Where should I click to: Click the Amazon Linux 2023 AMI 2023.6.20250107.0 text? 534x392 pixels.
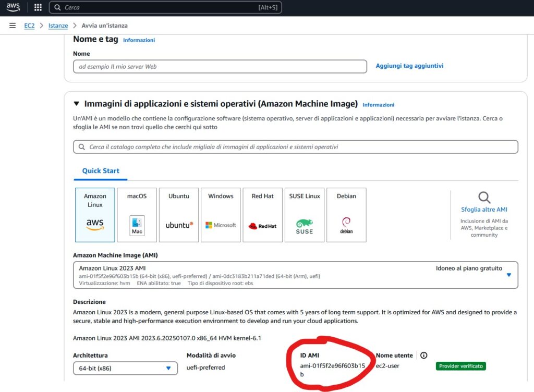[x=167, y=338]
